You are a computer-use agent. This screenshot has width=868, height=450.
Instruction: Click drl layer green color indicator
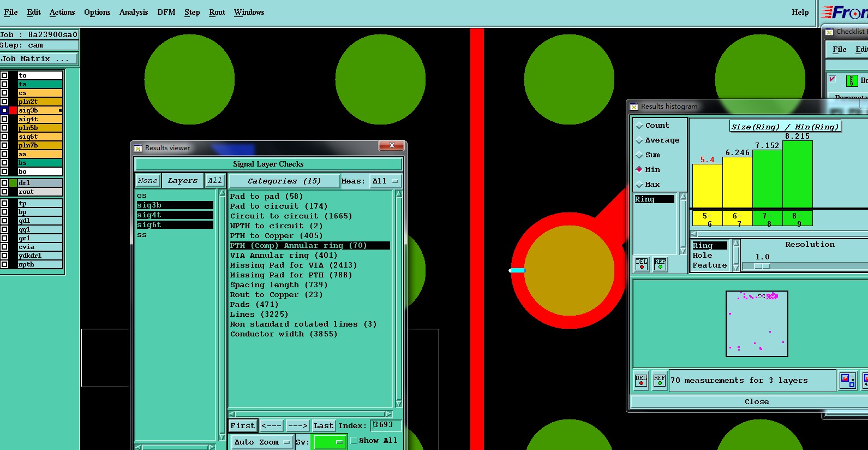pos(13,183)
